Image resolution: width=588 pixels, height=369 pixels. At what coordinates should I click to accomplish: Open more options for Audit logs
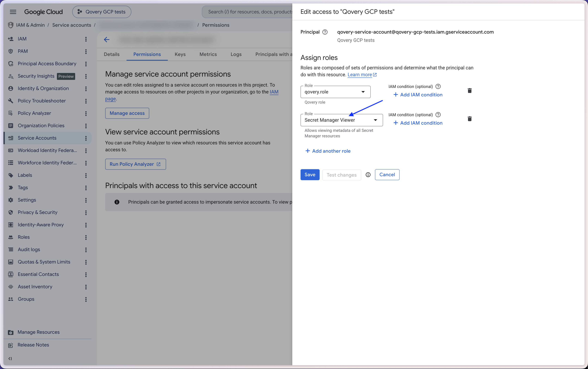tap(86, 250)
